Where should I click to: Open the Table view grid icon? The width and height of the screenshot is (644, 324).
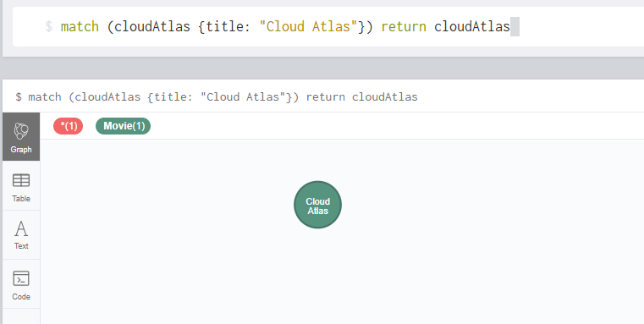(21, 180)
